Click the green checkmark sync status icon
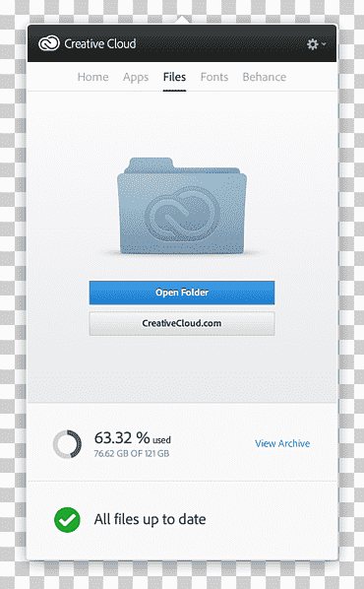 67,520
